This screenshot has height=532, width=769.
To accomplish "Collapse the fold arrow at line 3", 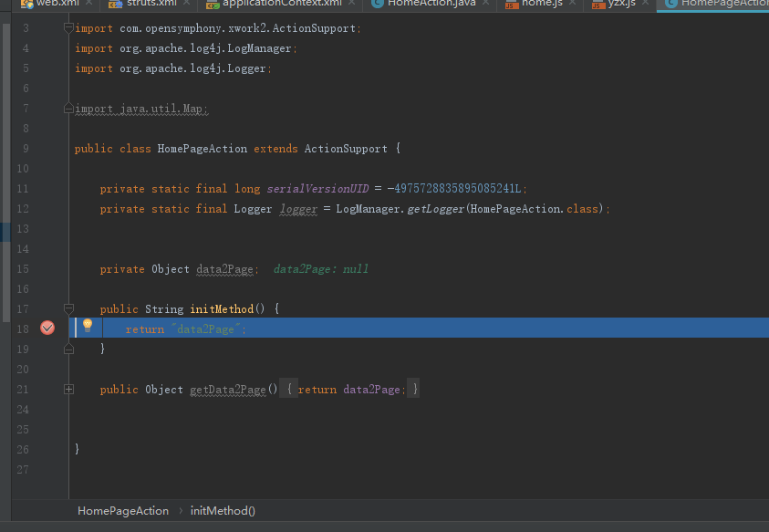I will coord(68,26).
